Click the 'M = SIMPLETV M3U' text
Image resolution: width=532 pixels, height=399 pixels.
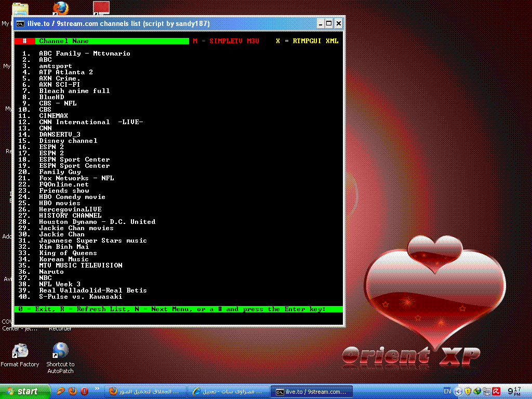[x=226, y=41]
